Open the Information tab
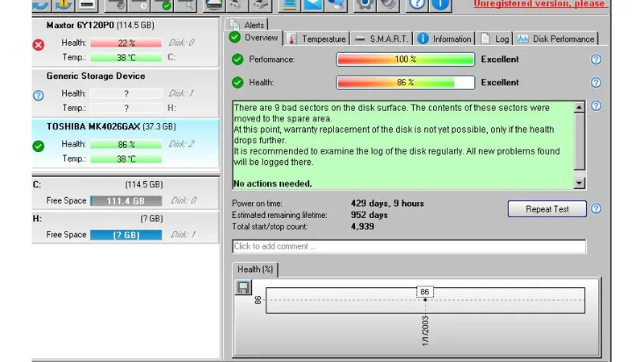The width and height of the screenshot is (644, 362). (x=444, y=39)
